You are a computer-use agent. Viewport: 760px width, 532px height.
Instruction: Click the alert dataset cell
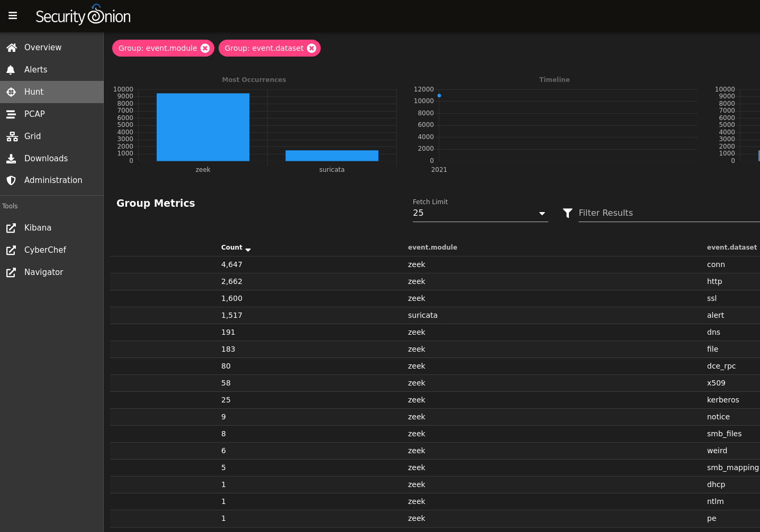click(716, 315)
